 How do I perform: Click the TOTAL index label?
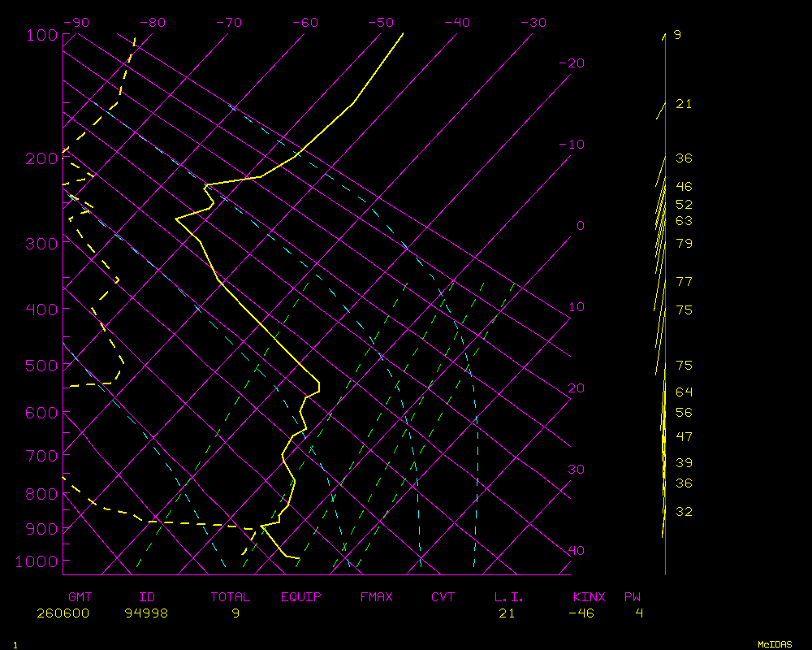231,597
